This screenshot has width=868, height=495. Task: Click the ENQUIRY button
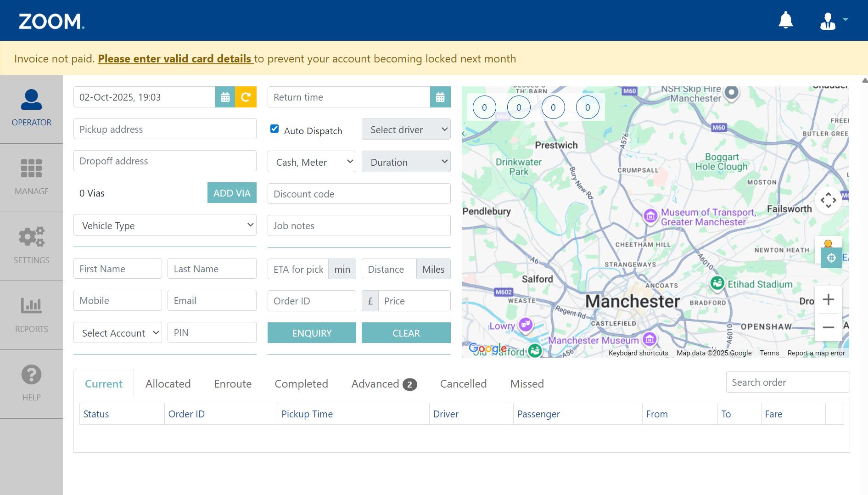(312, 333)
